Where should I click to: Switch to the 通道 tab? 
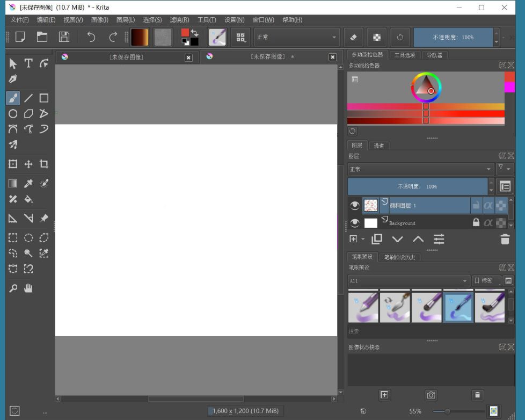pos(379,145)
